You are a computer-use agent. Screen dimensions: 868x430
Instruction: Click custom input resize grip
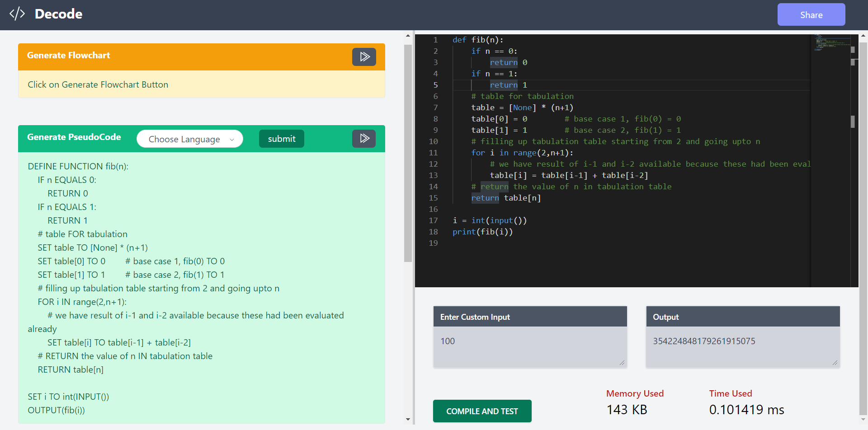[x=622, y=363]
